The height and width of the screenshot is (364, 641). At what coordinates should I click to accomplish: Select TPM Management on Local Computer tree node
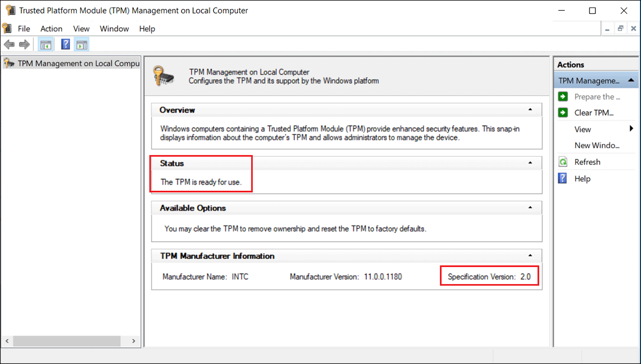[71, 63]
